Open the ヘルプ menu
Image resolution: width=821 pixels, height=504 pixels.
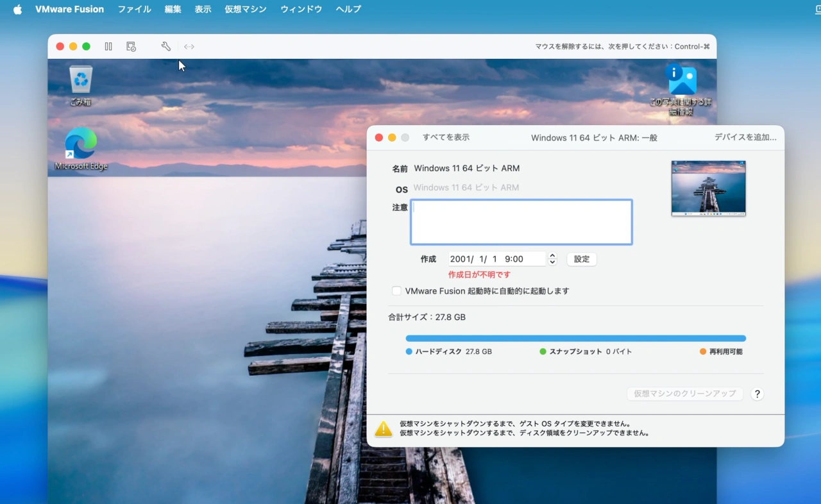348,10
